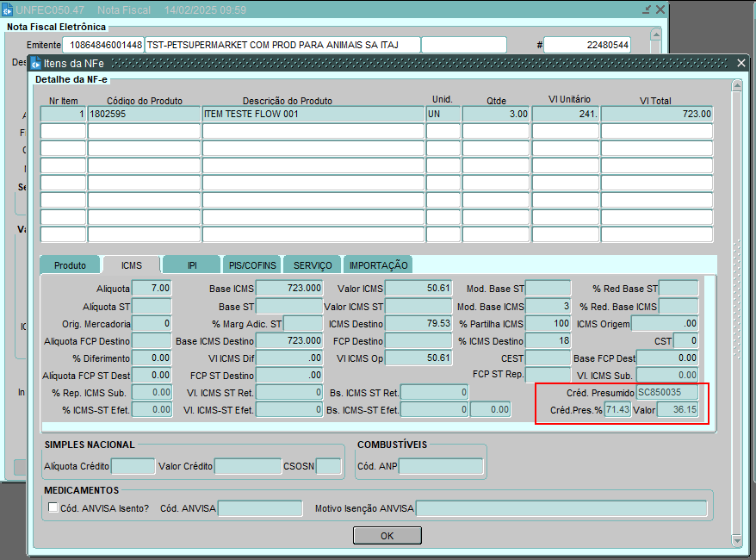Close the Itens da NFe dialog

tap(741, 63)
